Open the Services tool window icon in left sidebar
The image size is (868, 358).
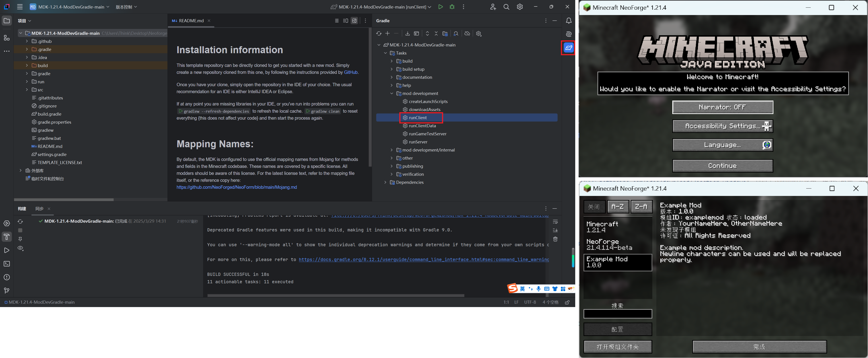coord(7,223)
